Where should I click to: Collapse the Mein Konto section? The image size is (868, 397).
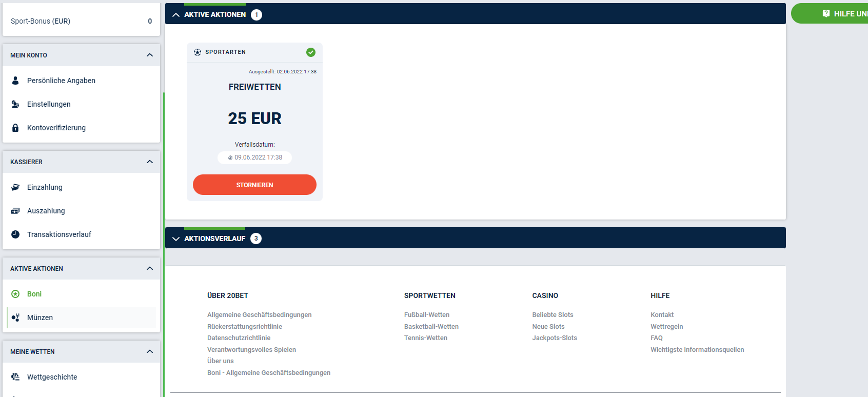(150, 55)
